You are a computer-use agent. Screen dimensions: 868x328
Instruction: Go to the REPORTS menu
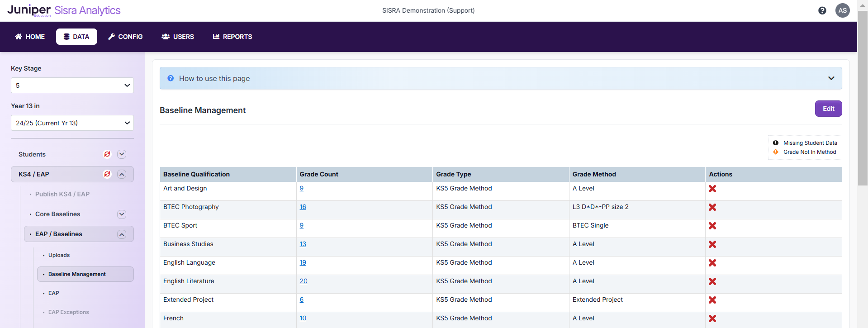pyautogui.click(x=232, y=37)
